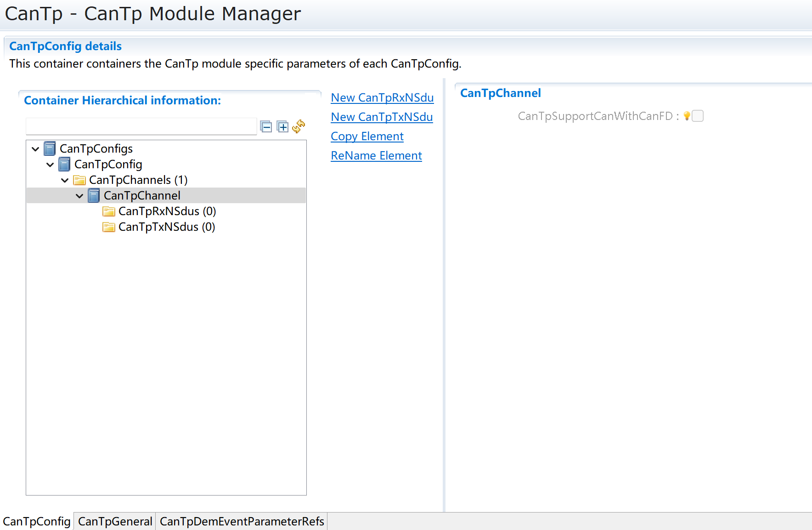812x530 pixels.
Task: Click the ReName Element link
Action: point(376,156)
